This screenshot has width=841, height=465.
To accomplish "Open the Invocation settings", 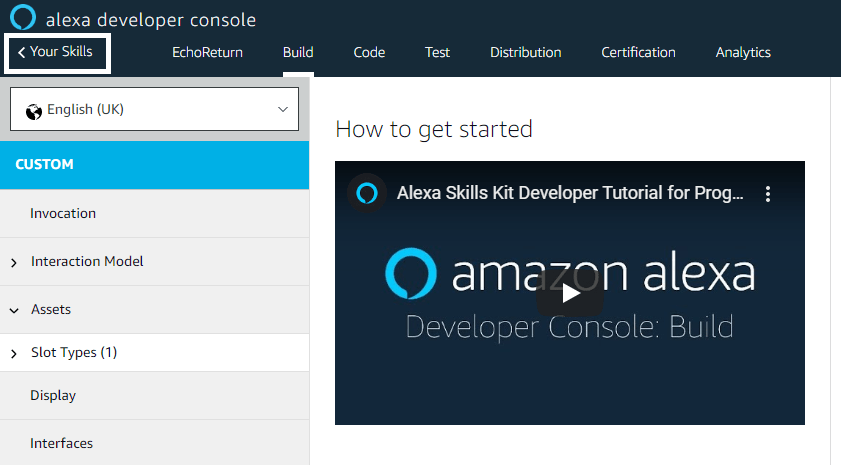I will pyautogui.click(x=154, y=213).
